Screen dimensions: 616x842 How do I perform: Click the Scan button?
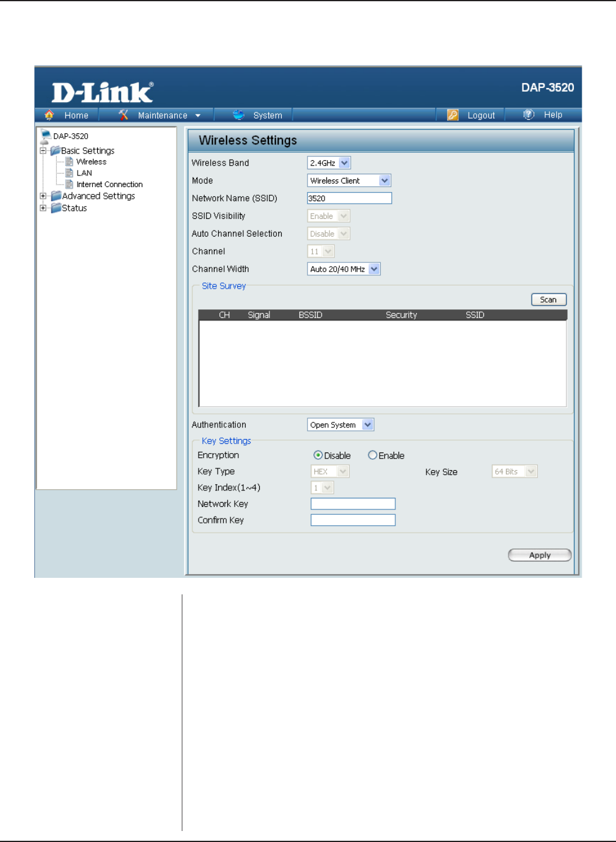pyautogui.click(x=549, y=300)
